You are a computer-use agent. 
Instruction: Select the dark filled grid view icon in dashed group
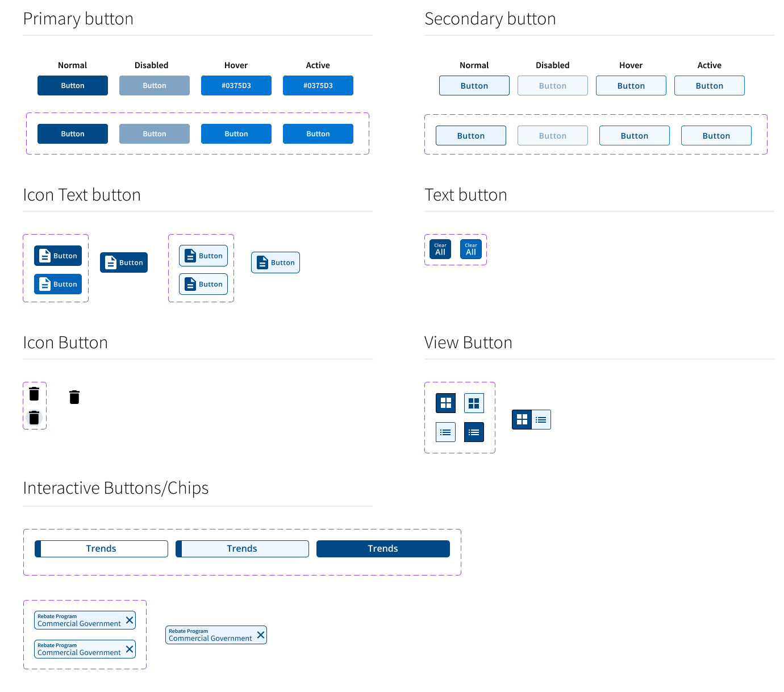[x=445, y=403]
